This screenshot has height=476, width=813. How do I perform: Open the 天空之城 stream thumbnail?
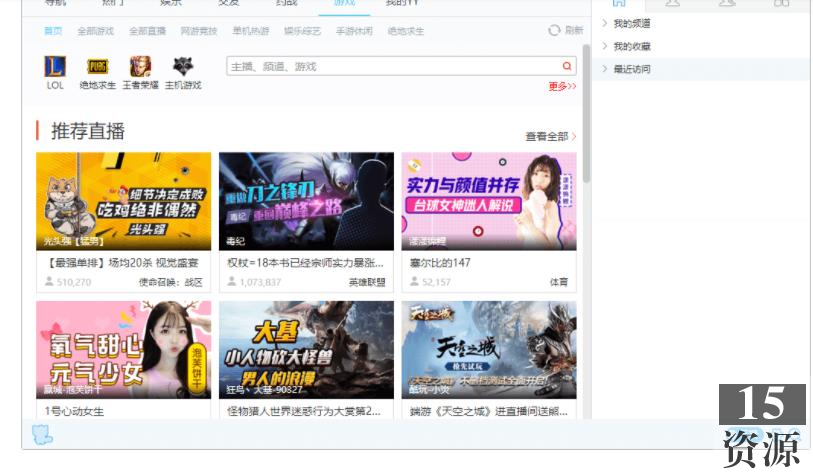tap(489, 350)
